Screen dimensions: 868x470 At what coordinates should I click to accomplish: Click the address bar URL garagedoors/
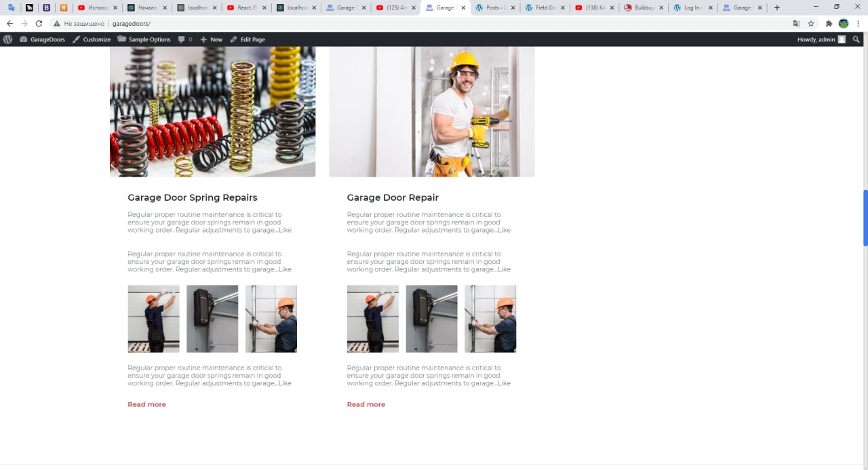tap(131, 23)
